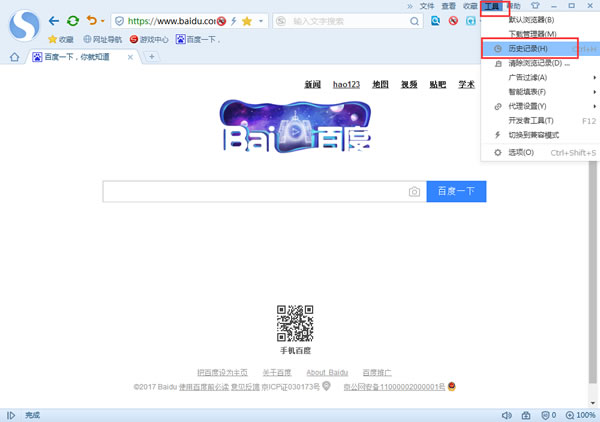Click in the baidu.com address field

(x=171, y=21)
